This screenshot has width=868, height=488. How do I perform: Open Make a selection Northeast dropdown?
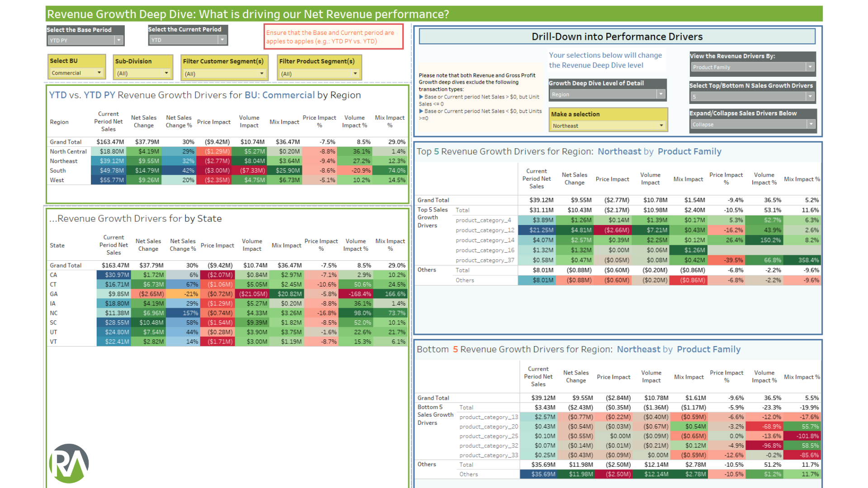[608, 126]
